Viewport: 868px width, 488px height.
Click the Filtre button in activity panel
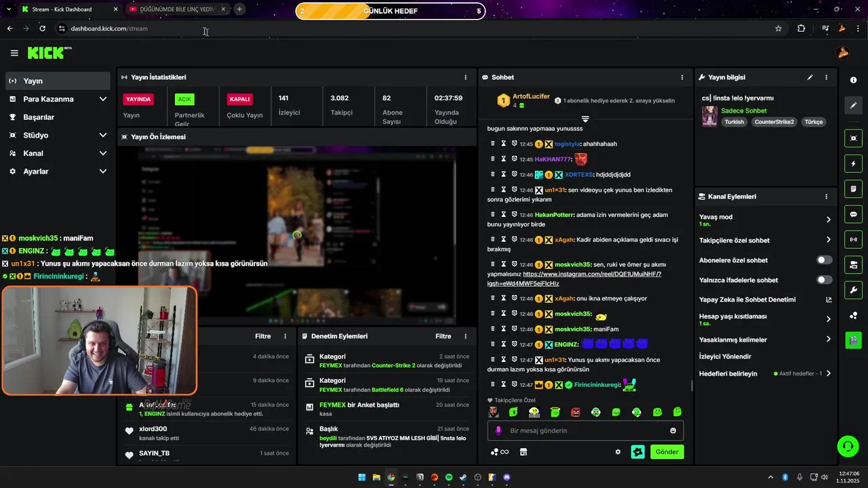pos(262,336)
